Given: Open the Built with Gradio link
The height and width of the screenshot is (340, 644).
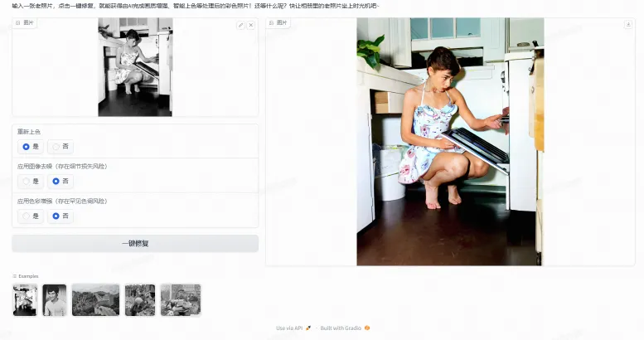Looking at the screenshot, I should pos(345,328).
